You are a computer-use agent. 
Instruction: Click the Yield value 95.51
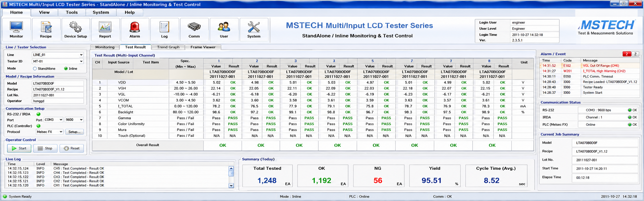[x=431, y=180]
